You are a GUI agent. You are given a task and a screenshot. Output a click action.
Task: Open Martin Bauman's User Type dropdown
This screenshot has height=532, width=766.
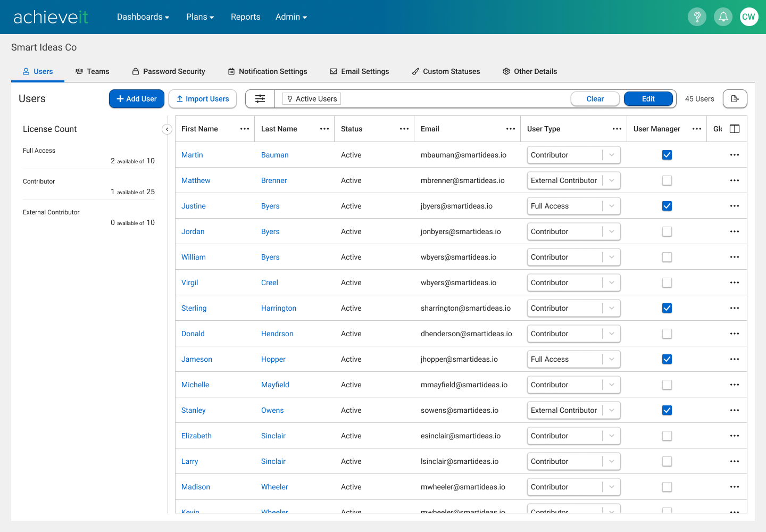click(574, 155)
